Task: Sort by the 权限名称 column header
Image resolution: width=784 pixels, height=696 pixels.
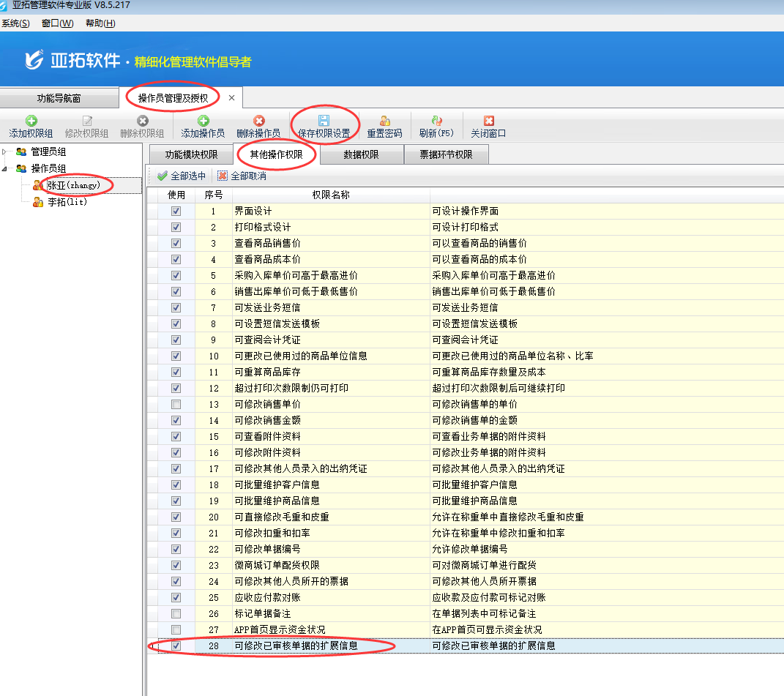Action: point(330,195)
